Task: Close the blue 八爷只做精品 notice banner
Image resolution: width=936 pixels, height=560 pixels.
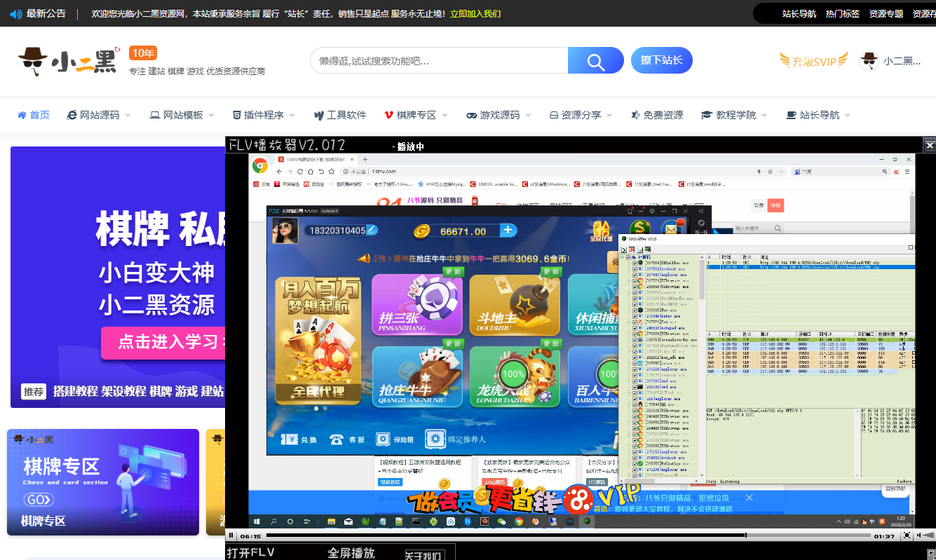Action: [x=749, y=498]
